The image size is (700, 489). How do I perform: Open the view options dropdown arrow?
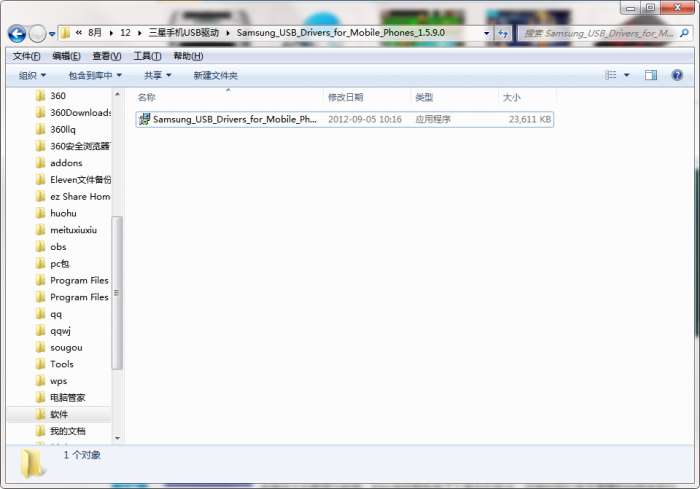627,75
